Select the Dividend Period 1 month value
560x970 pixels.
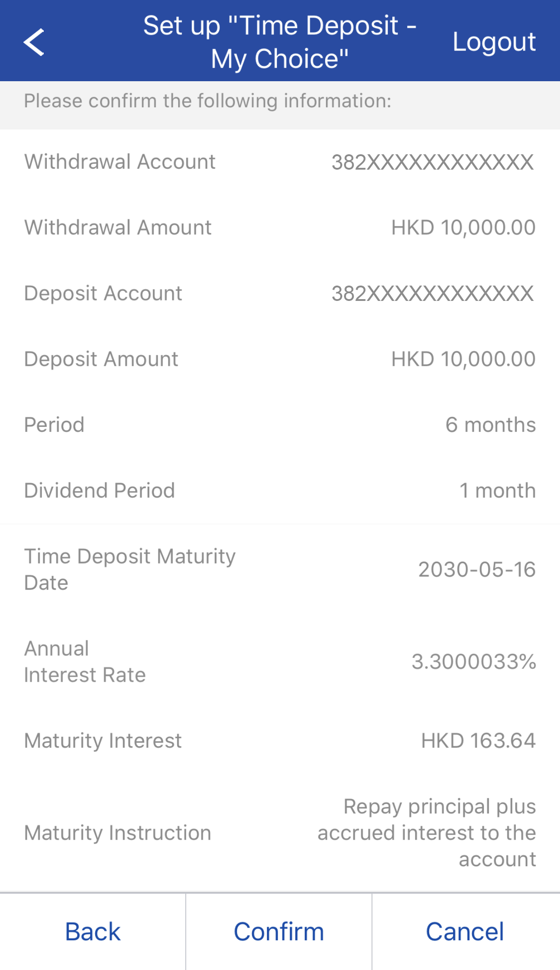[x=497, y=490]
